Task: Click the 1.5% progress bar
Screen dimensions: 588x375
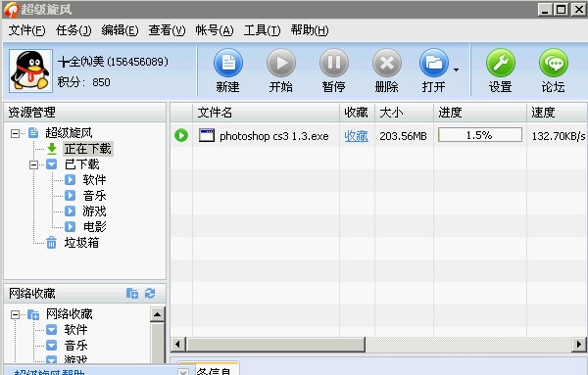Action: pyautogui.click(x=480, y=135)
